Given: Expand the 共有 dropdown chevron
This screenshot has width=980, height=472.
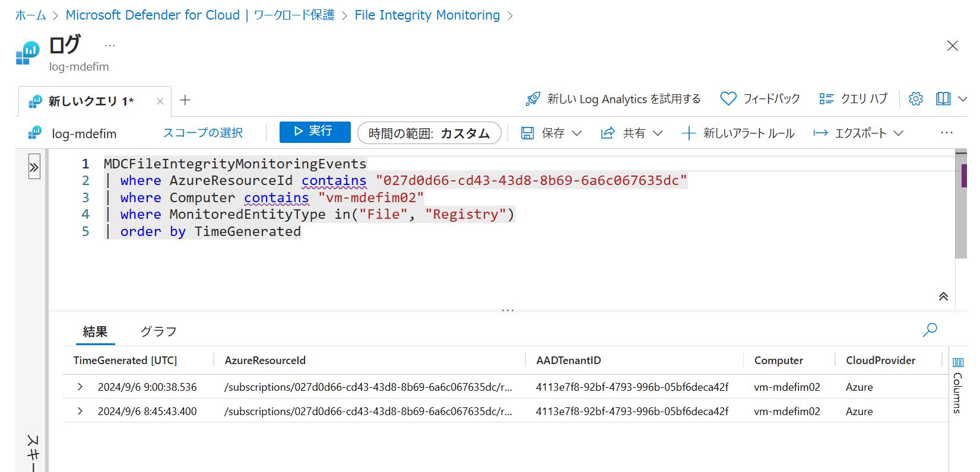Looking at the screenshot, I should click(x=658, y=133).
